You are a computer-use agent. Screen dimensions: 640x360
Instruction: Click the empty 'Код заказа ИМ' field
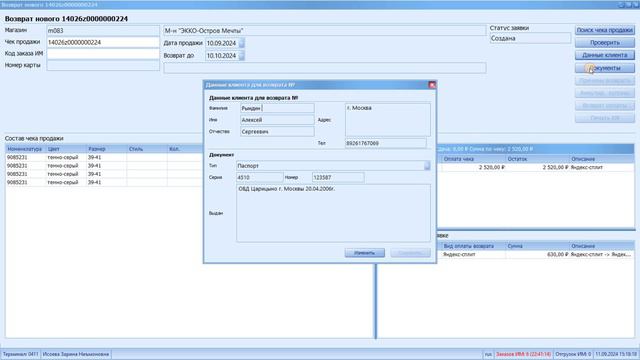click(103, 54)
